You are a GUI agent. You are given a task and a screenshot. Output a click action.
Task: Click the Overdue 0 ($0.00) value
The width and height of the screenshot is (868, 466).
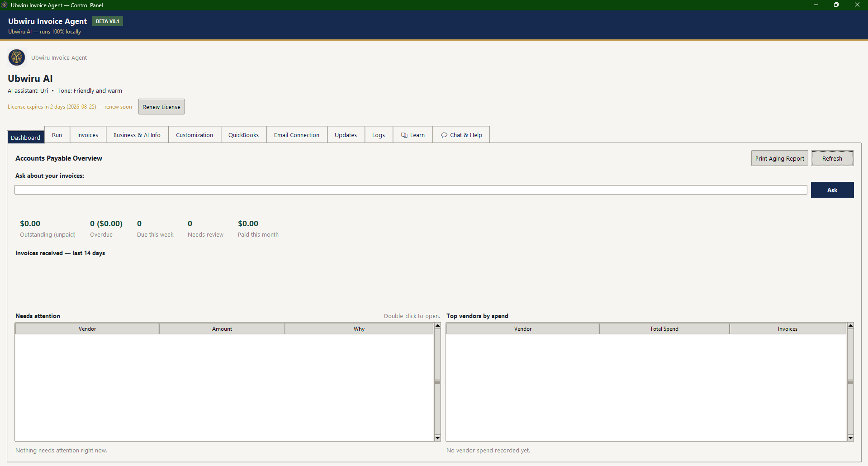tap(106, 223)
